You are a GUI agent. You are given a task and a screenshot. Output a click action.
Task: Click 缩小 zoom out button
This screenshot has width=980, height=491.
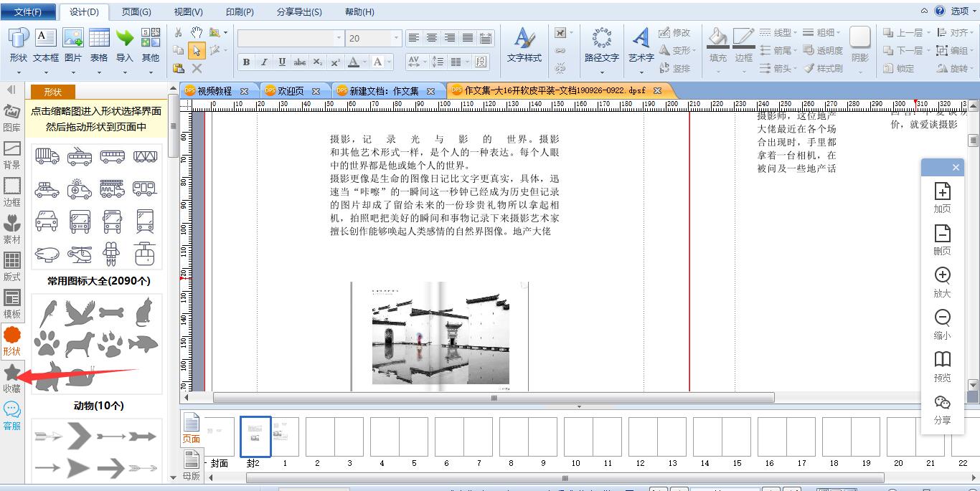coord(942,325)
